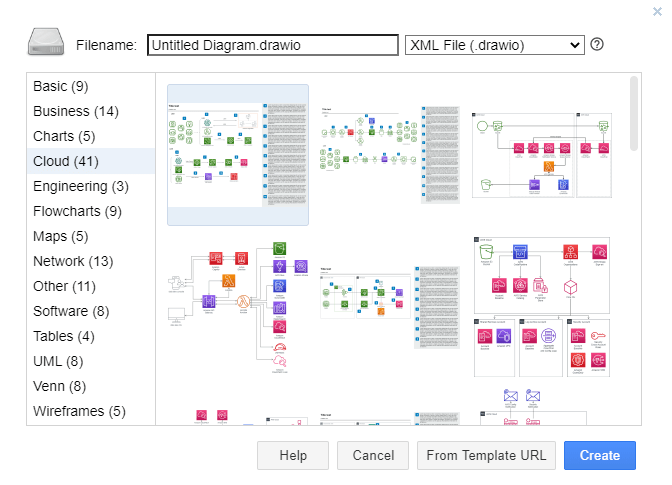Screen dimensions: 672x485
Task: Select the UML (8) category
Action: pyautogui.click(x=58, y=361)
